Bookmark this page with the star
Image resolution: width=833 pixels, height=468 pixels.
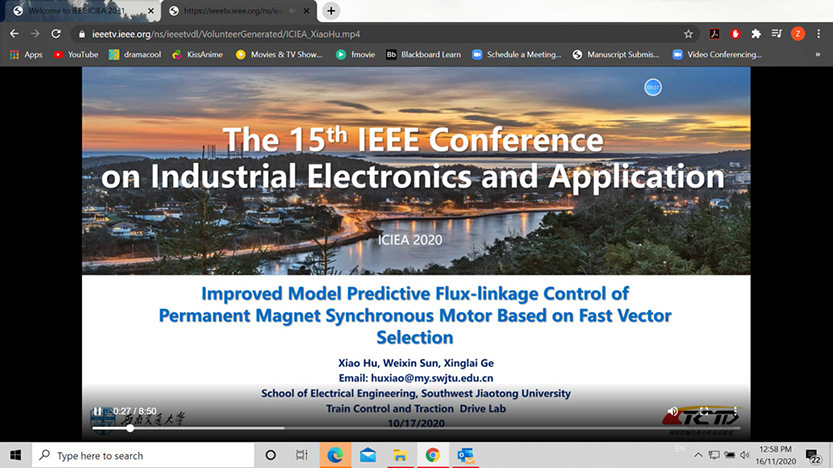[x=688, y=34]
